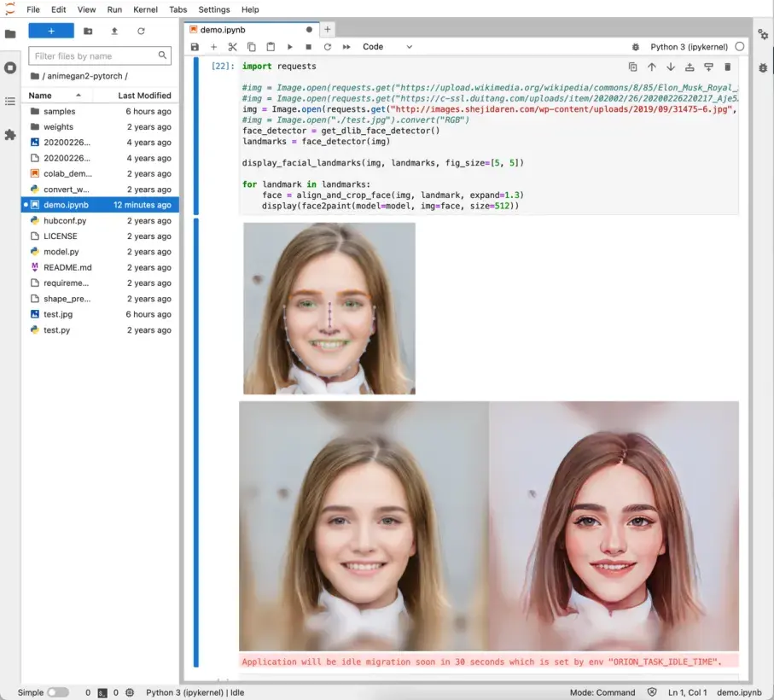Restart the kernel using the refresh arrow icon

click(327, 47)
